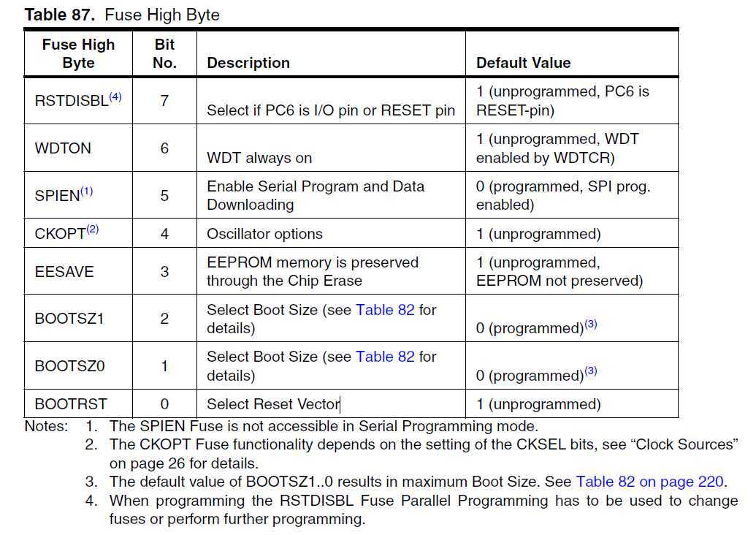Click the "Table 87. Fuse High Byte" title
Screen dimensions: 756x535
pyautogui.click(x=122, y=15)
